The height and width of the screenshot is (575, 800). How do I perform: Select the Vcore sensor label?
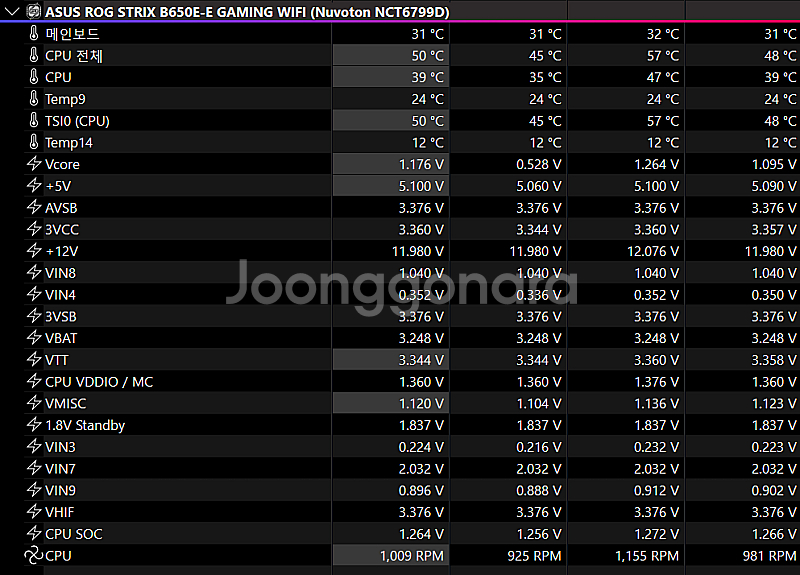point(62,164)
